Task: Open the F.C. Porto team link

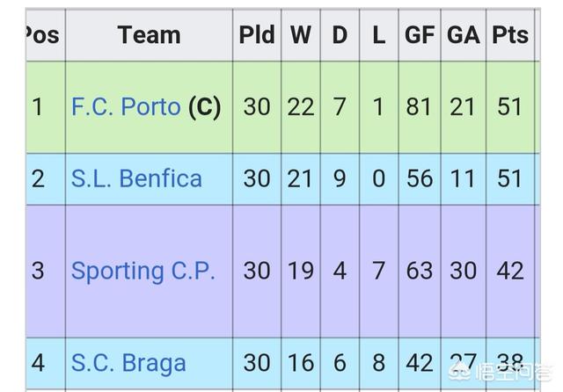Action: [x=126, y=107]
